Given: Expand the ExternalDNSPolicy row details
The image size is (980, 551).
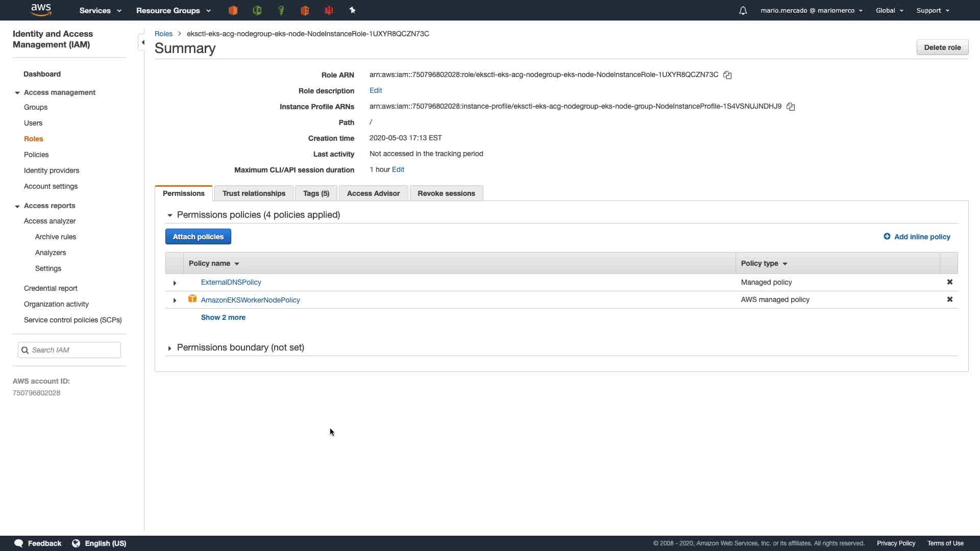Looking at the screenshot, I should click(x=175, y=283).
